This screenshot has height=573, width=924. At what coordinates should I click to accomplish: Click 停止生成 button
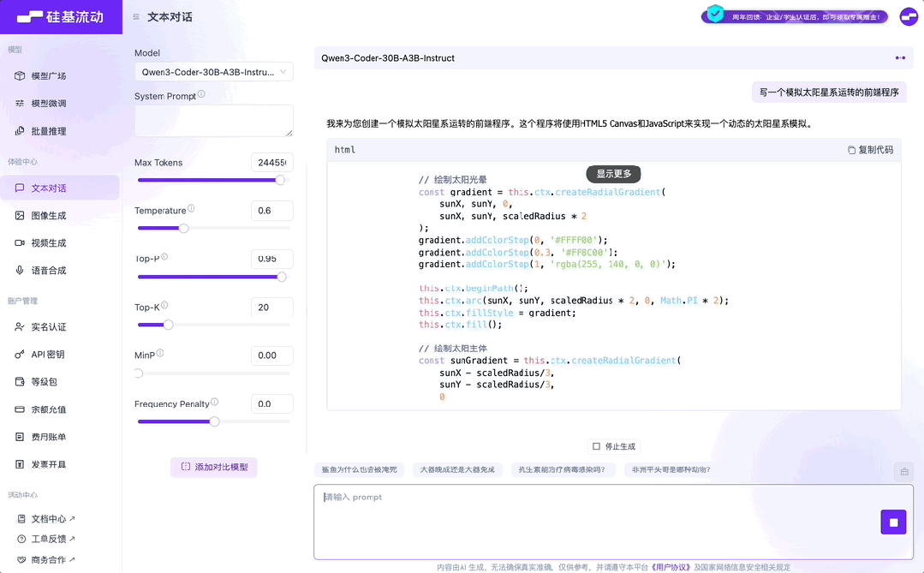(x=614, y=446)
